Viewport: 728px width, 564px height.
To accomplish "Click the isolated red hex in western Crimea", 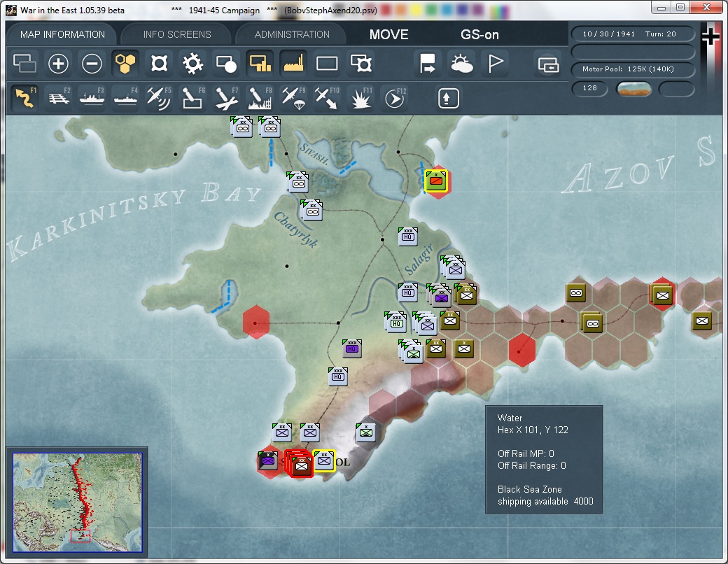I will [255, 322].
